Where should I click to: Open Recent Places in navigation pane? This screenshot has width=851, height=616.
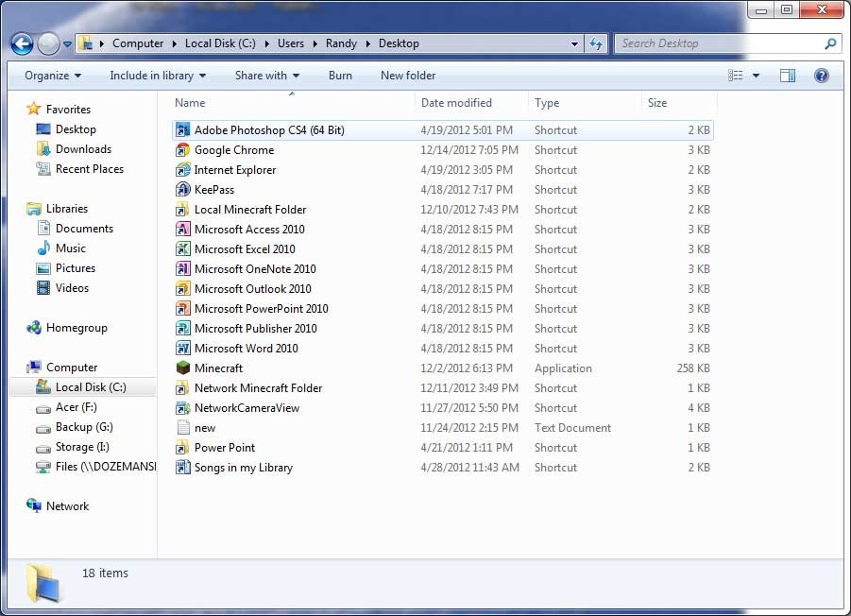click(90, 169)
